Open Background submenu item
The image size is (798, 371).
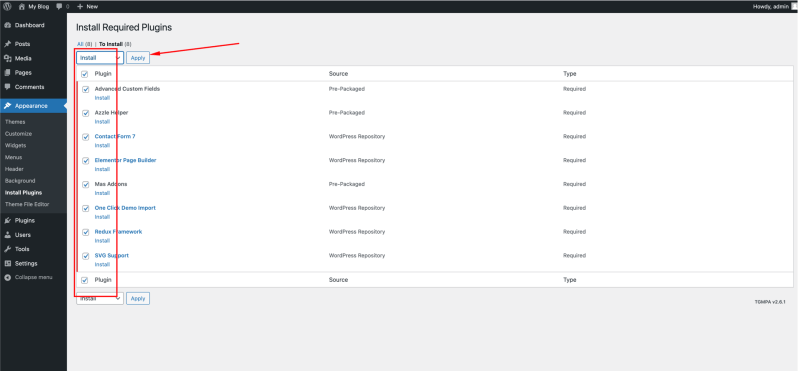coord(20,181)
